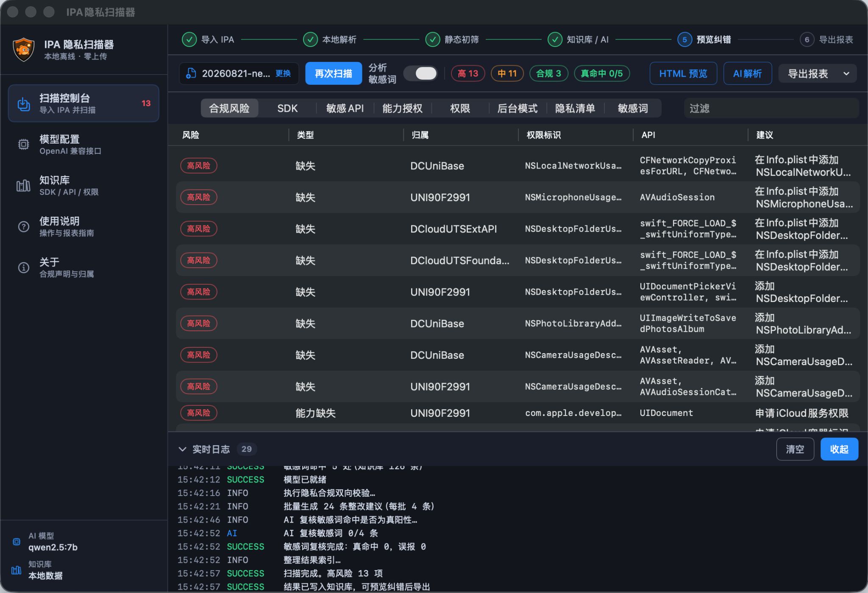The image size is (868, 593).
Task: Click the About info circle icon
Action: (x=24, y=268)
